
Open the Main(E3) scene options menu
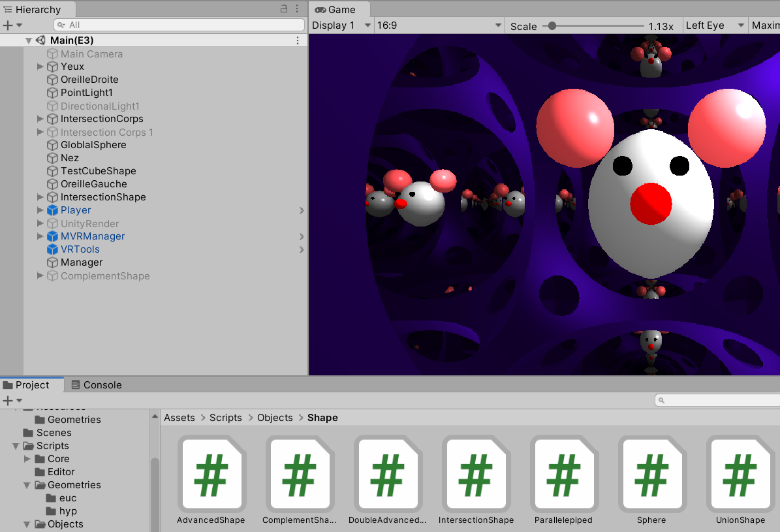[x=298, y=40]
